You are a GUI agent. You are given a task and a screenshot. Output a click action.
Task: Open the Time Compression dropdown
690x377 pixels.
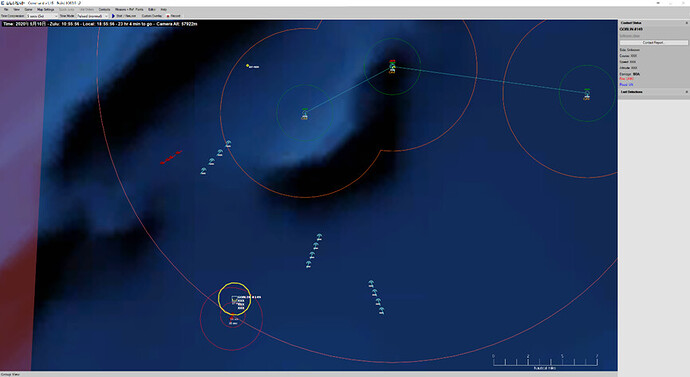(x=42, y=16)
